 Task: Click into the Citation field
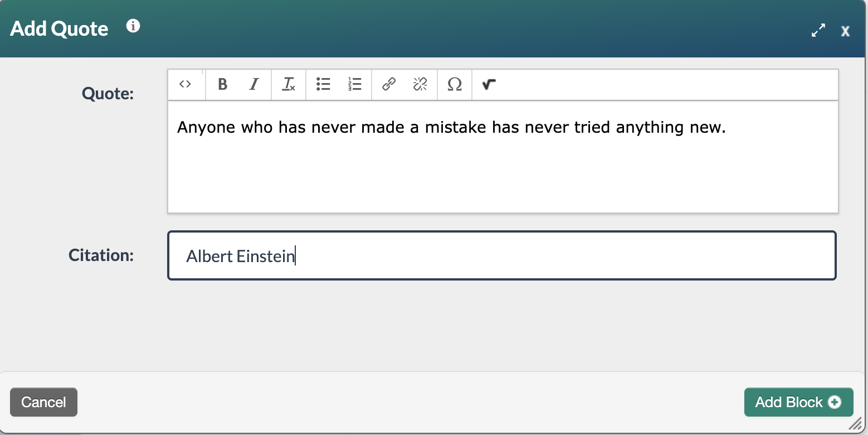(502, 255)
